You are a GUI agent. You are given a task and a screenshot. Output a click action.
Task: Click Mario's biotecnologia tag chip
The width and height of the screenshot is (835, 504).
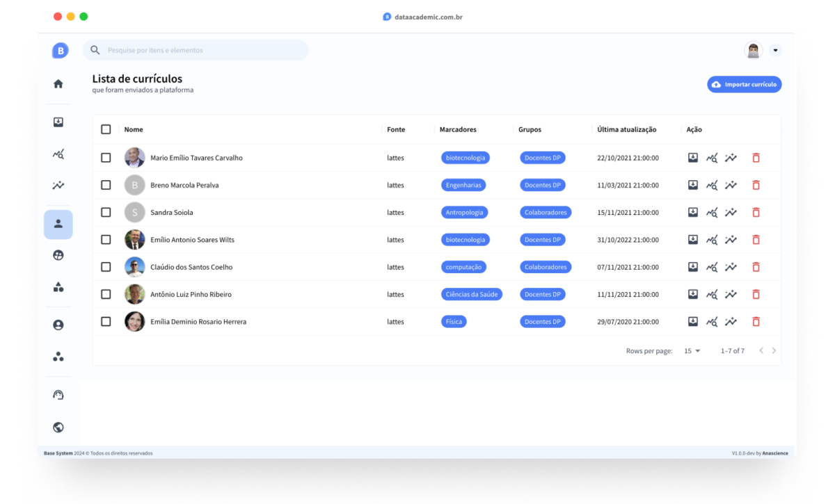tap(466, 158)
